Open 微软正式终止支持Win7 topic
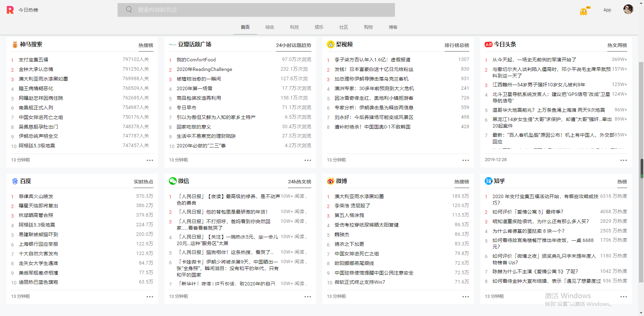This screenshot has width=644, height=316. click(x=360, y=282)
